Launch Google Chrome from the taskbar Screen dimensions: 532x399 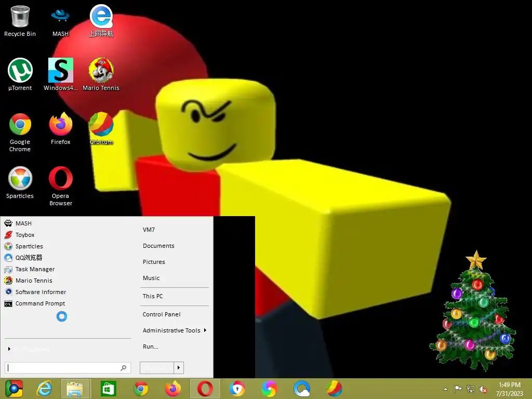coord(141,389)
